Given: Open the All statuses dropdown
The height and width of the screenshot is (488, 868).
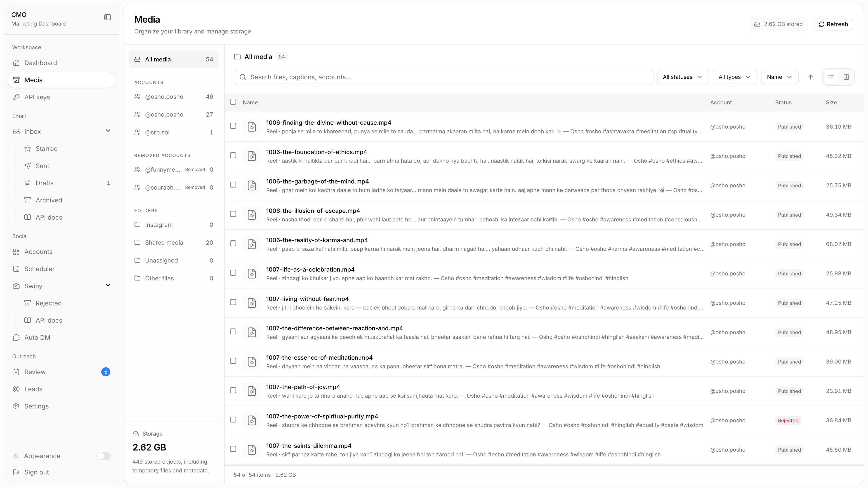Looking at the screenshot, I should (x=683, y=77).
